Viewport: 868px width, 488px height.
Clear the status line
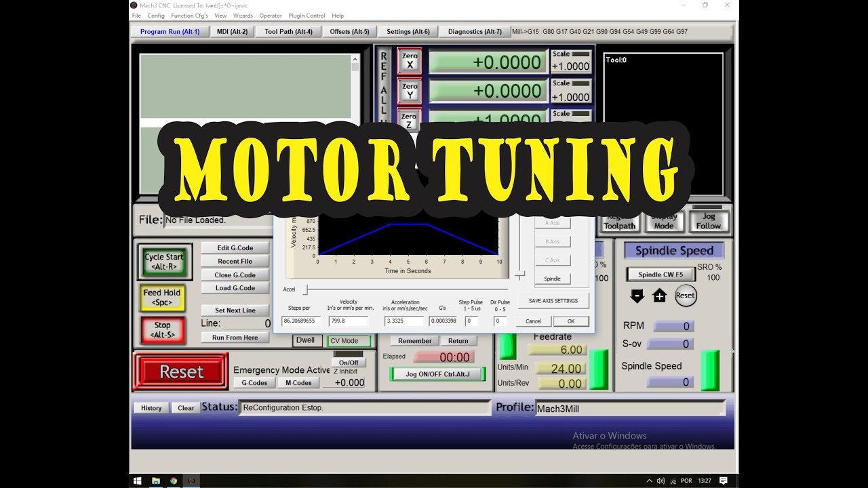(186, 408)
